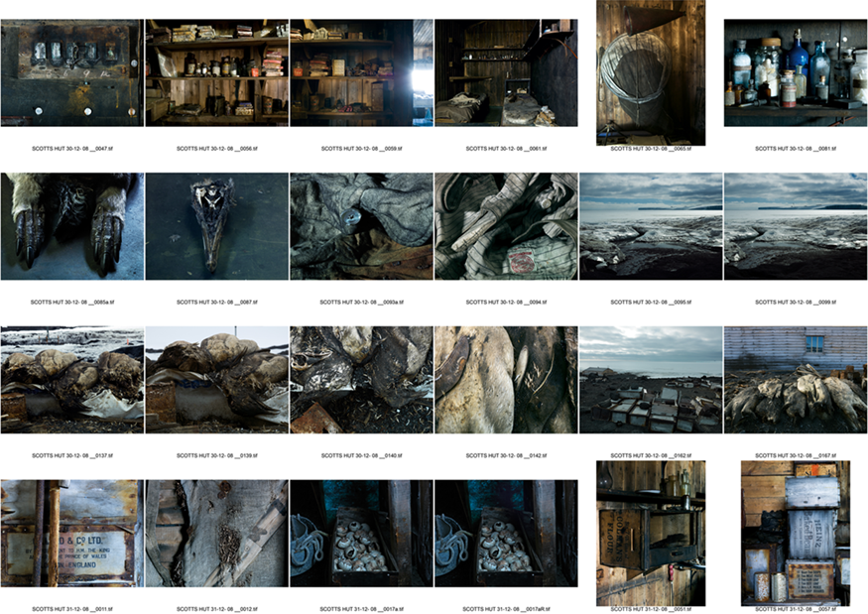Viewport: 868px width, 614px height.
Task: Open seal carcass pile photo 0137
Action: (72, 380)
